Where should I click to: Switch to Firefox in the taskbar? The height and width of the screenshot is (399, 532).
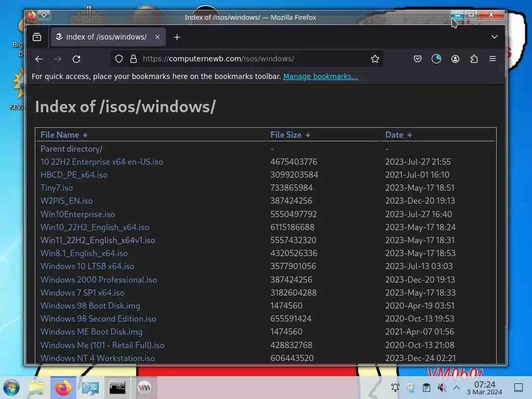tap(63, 388)
